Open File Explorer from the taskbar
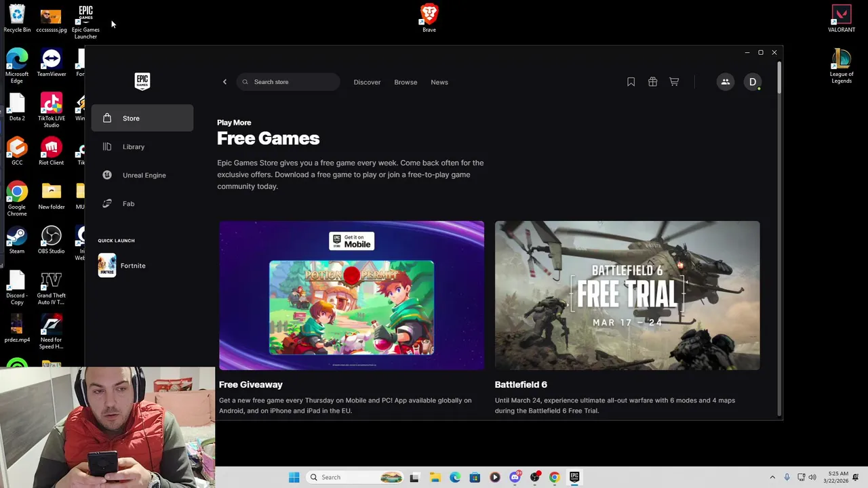 [435, 477]
